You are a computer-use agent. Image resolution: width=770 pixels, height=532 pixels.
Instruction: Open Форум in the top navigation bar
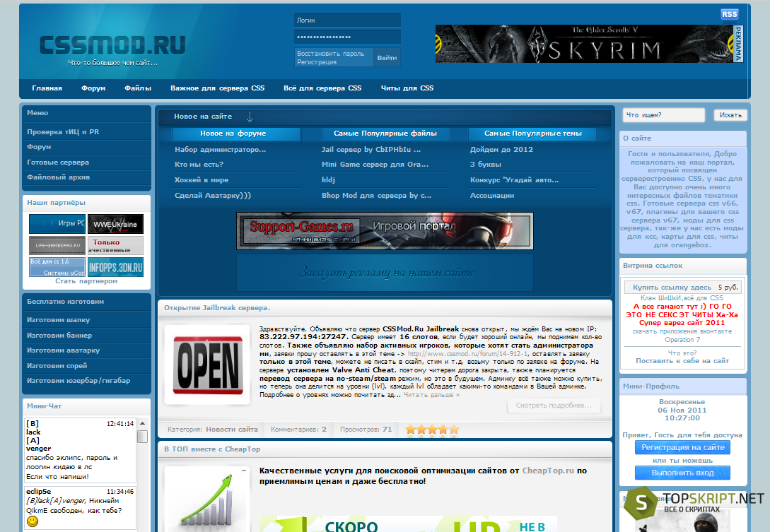[93, 88]
